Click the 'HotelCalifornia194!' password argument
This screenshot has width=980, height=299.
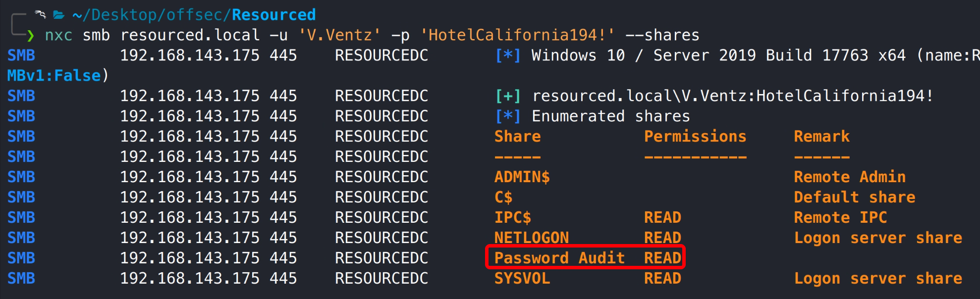[517, 35]
